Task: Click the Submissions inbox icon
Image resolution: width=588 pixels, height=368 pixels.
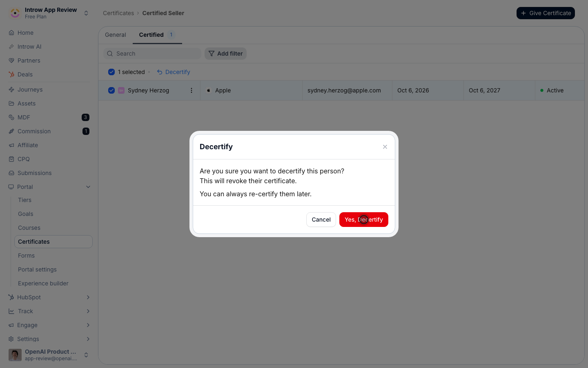Action: pos(11,173)
